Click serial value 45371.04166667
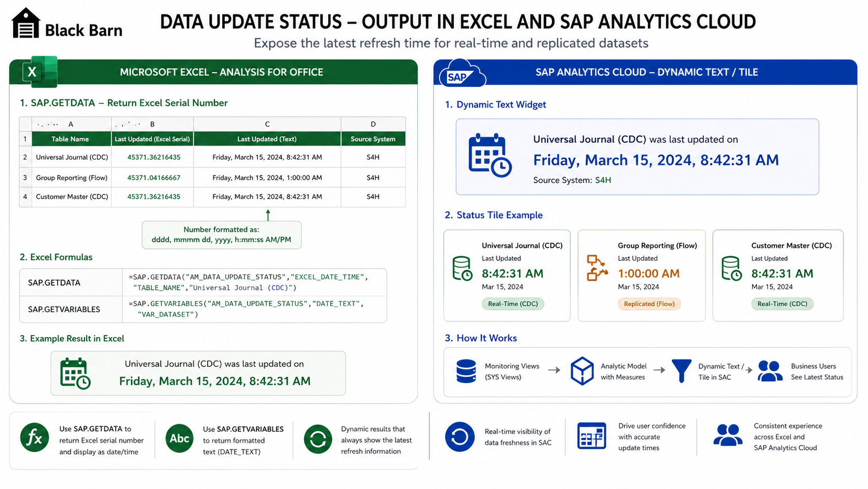 [x=154, y=178]
